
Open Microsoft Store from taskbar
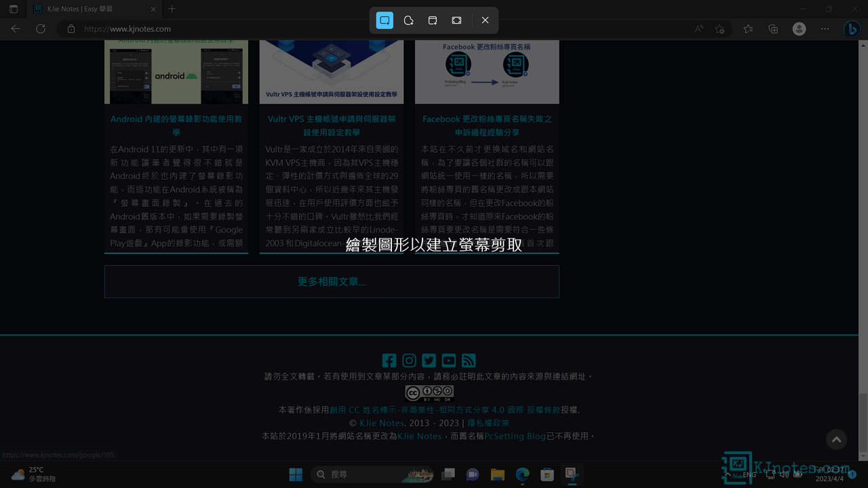(547, 474)
